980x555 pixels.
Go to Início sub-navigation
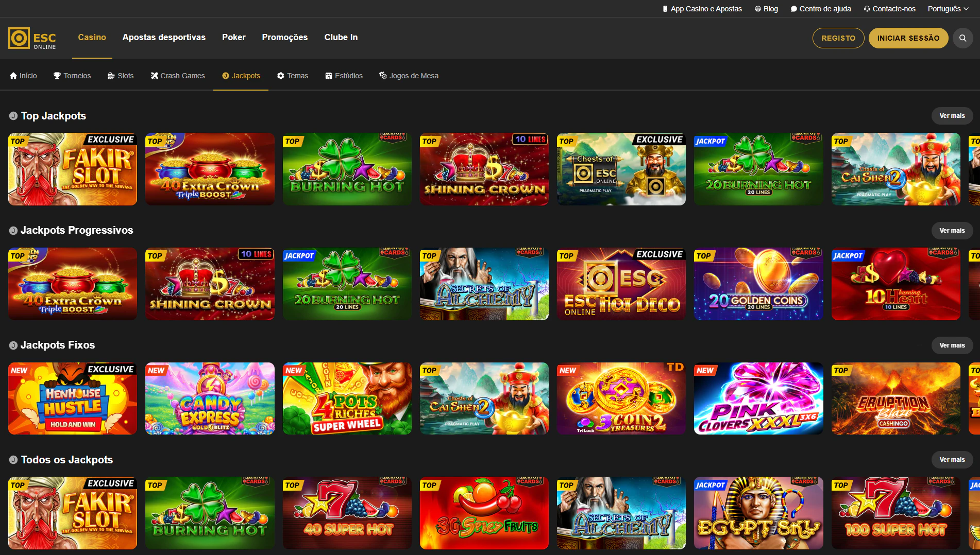tap(23, 76)
